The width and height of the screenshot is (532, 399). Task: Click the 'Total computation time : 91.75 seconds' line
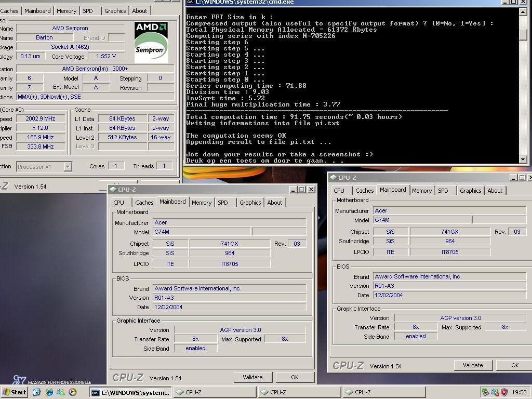[x=294, y=117]
